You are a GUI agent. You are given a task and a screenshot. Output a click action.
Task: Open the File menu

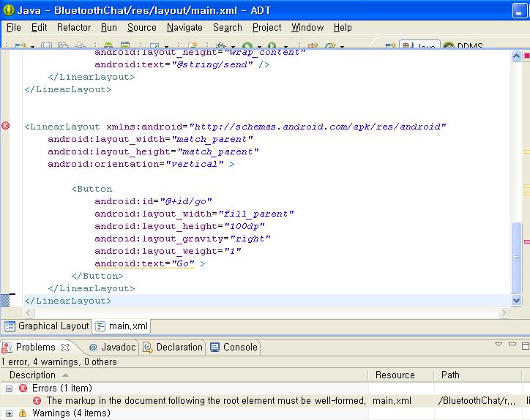click(x=13, y=28)
